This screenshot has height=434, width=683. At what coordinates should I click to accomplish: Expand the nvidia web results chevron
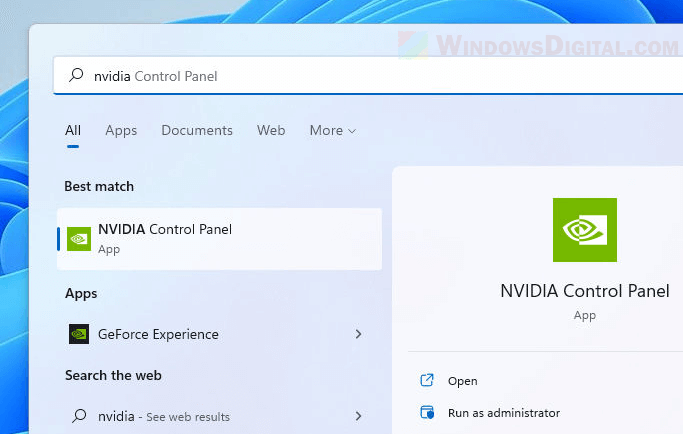(x=358, y=416)
